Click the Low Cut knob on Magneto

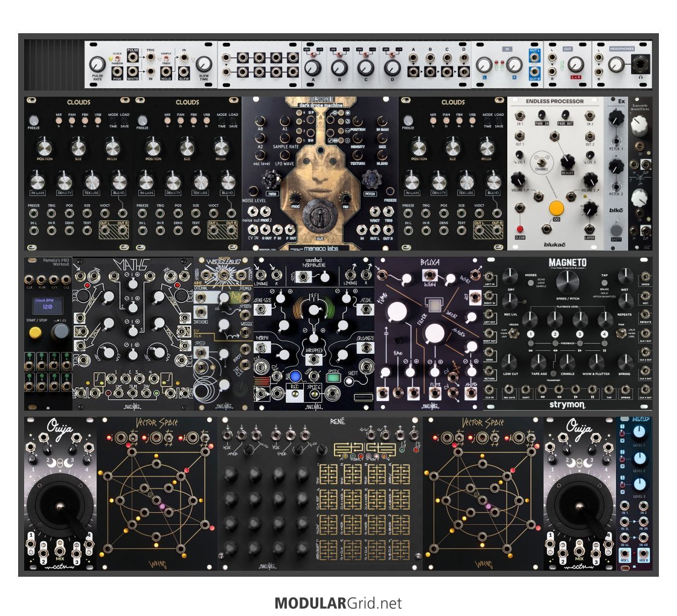pyautogui.click(x=510, y=362)
